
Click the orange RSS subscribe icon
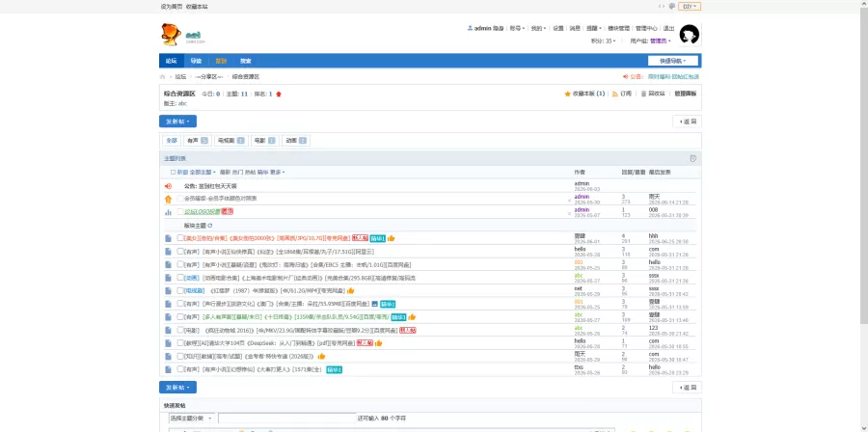615,94
